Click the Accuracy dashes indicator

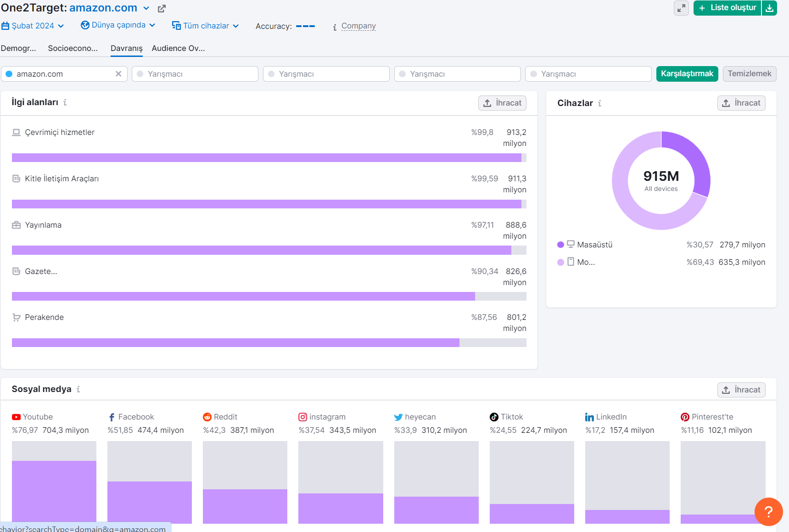305,26
